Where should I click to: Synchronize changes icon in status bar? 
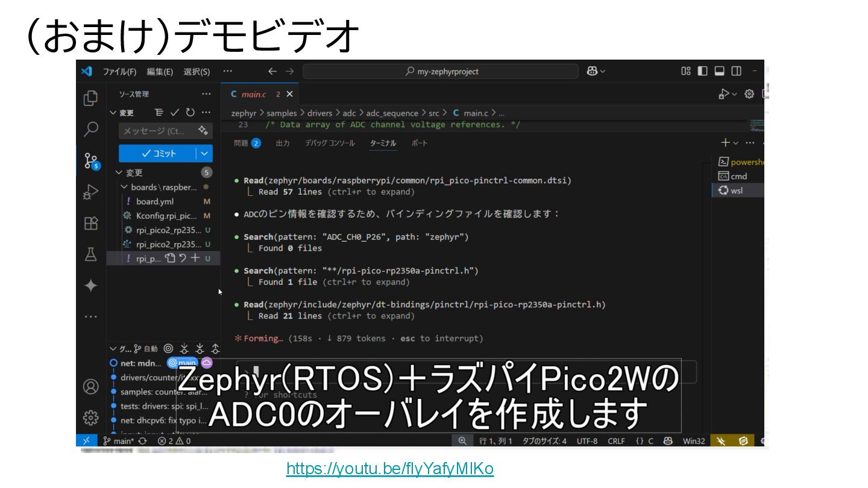(x=143, y=441)
